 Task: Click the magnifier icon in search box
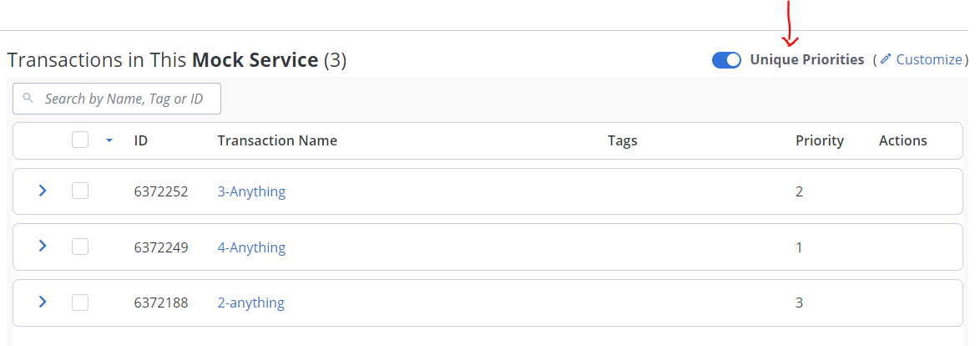tap(28, 99)
